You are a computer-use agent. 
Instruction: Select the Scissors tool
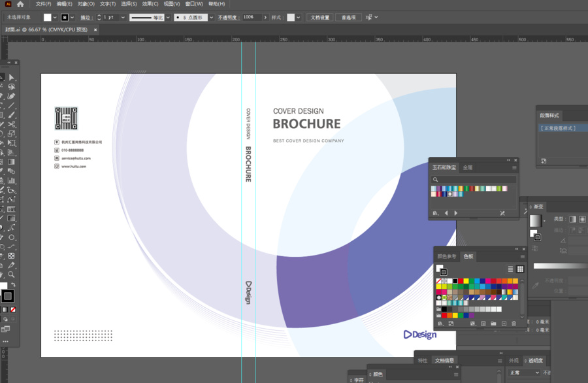click(12, 124)
